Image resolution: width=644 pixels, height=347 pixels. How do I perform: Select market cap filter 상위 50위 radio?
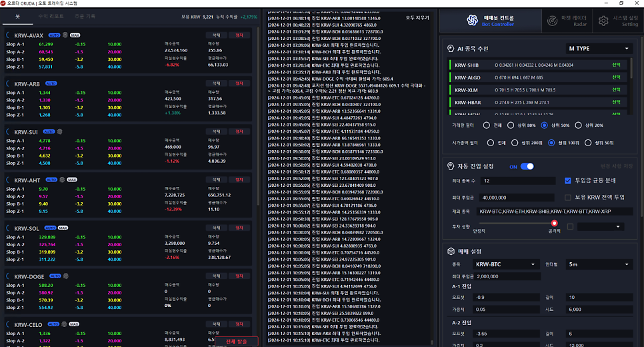point(588,143)
